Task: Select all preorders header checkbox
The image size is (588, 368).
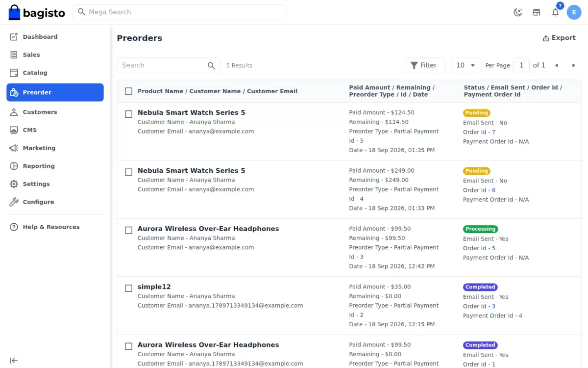Action: tap(128, 91)
